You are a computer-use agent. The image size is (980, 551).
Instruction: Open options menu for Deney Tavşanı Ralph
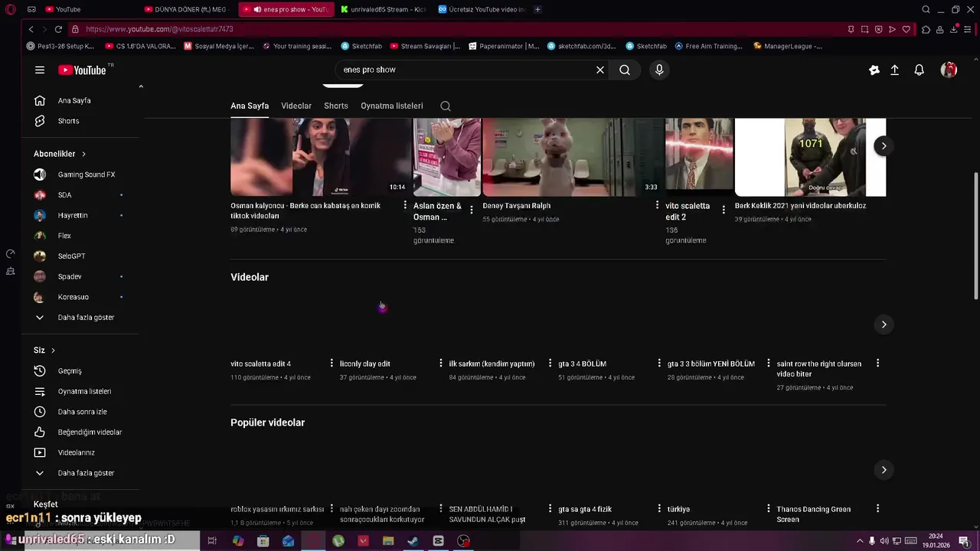(x=657, y=205)
